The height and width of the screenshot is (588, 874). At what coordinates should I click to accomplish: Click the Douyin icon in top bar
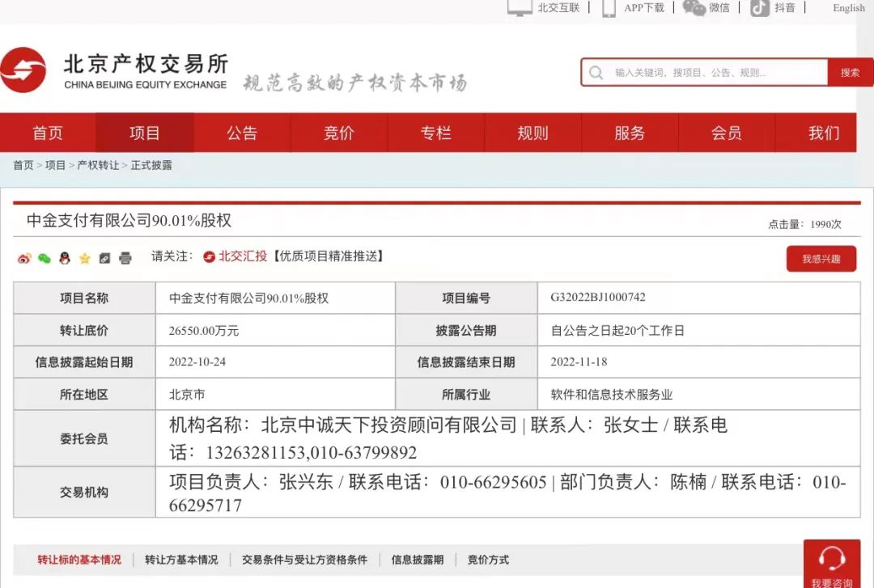click(x=760, y=8)
